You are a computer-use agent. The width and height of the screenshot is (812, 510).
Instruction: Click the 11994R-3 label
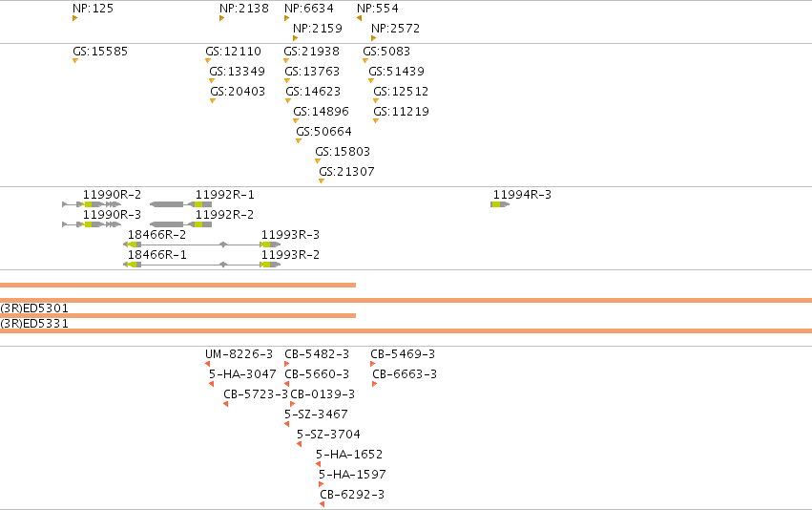pos(522,195)
